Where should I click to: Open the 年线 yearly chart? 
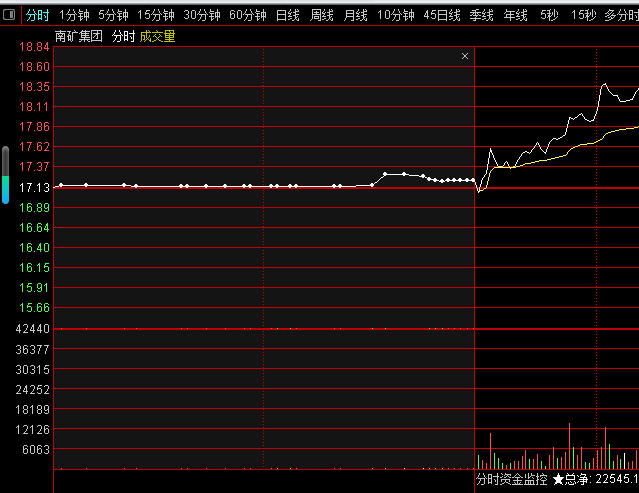[515, 15]
